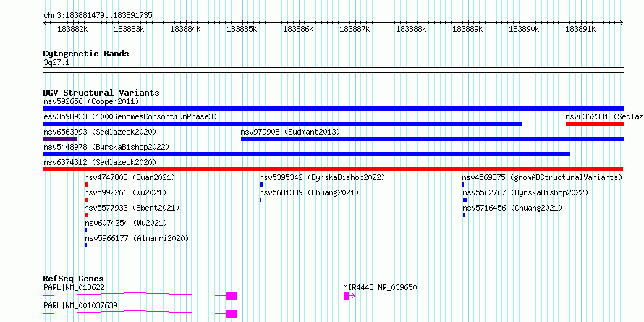Viewport: 644px width, 322px height.
Task: Click the blue marker under nsv5966177
Action: (86, 245)
